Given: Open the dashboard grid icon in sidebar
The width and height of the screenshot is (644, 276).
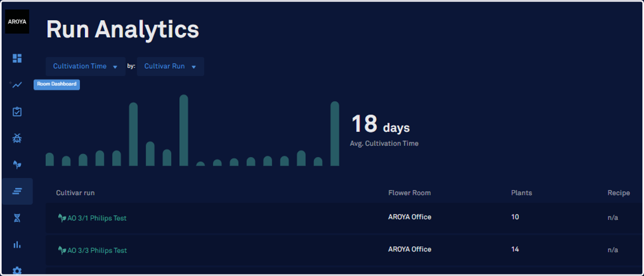Looking at the screenshot, I should coord(17,58).
